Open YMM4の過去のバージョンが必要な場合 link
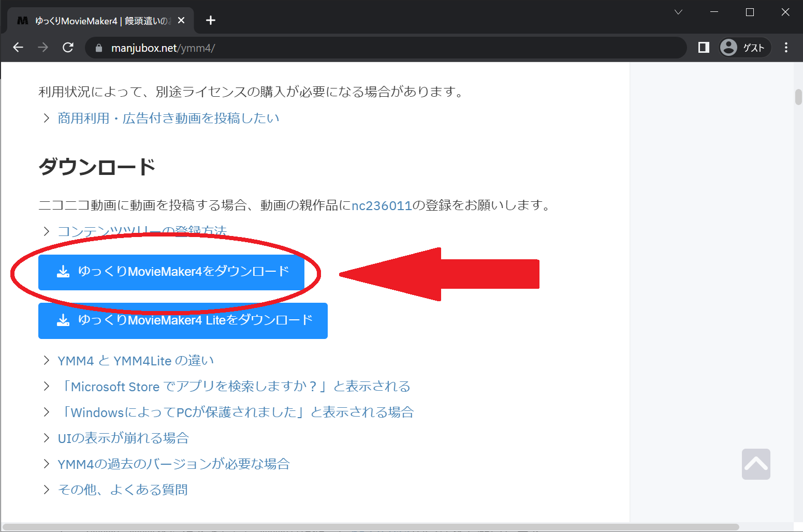This screenshot has height=532, width=803. [173, 464]
